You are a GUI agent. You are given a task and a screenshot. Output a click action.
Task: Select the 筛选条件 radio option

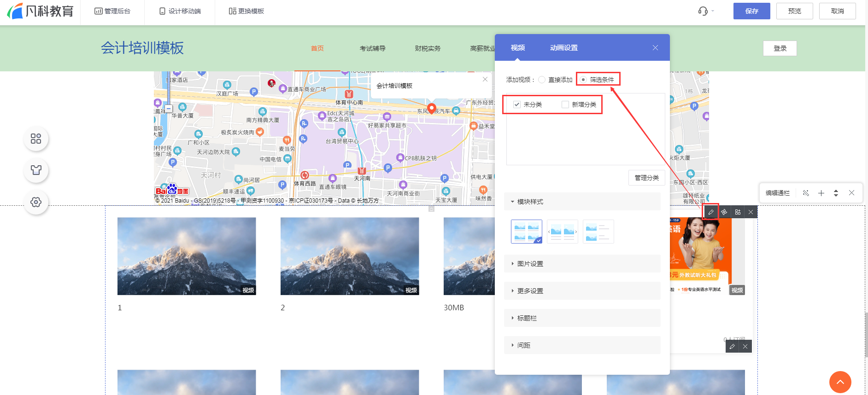(583, 80)
